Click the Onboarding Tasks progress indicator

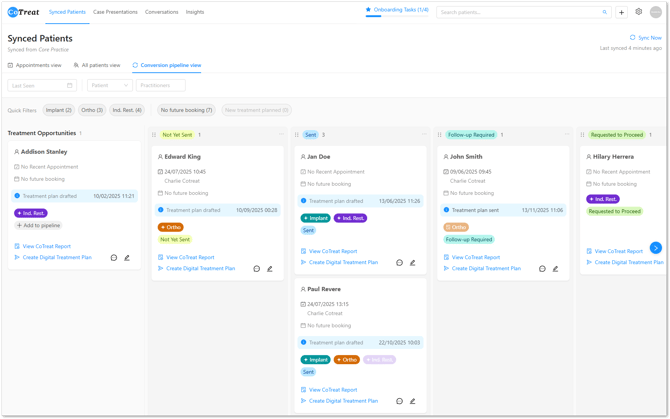click(x=397, y=10)
